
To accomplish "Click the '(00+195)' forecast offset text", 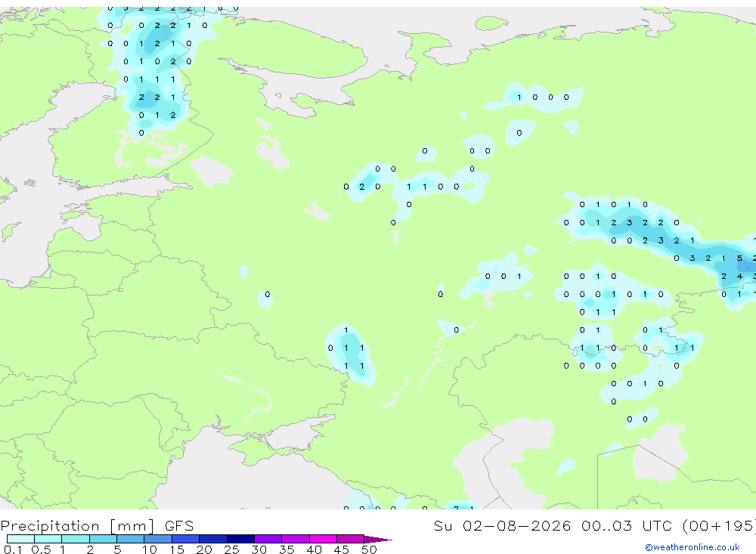I will coord(719,525).
